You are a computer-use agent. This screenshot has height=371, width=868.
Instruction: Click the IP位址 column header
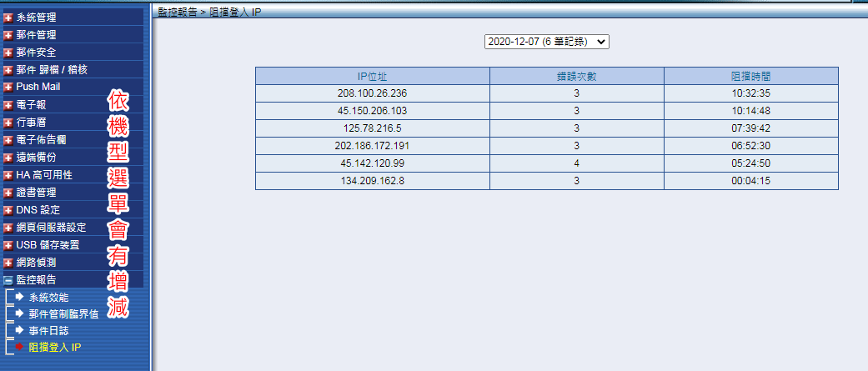[372, 76]
